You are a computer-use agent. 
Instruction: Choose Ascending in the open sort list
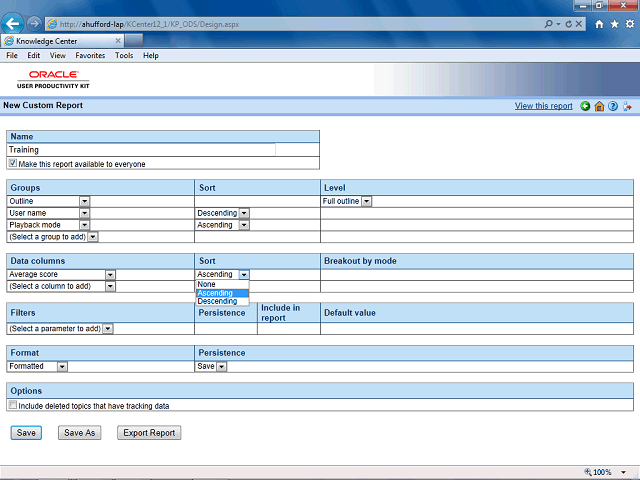point(222,293)
